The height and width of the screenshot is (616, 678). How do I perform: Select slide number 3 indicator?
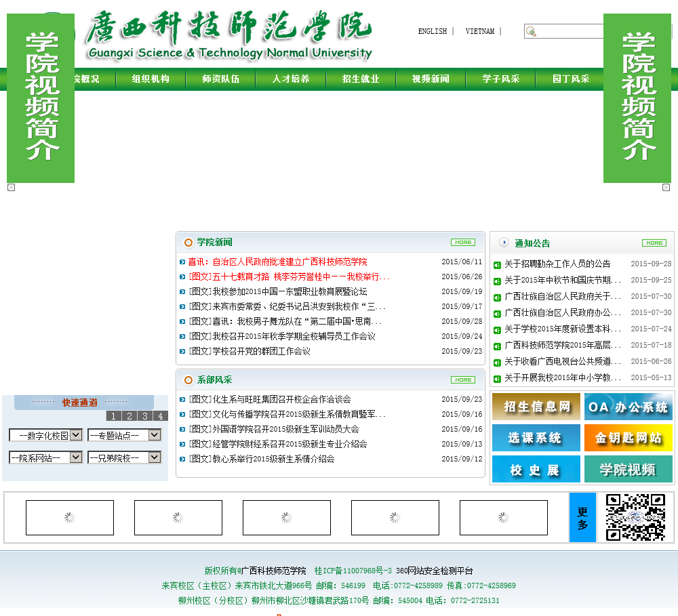click(145, 416)
